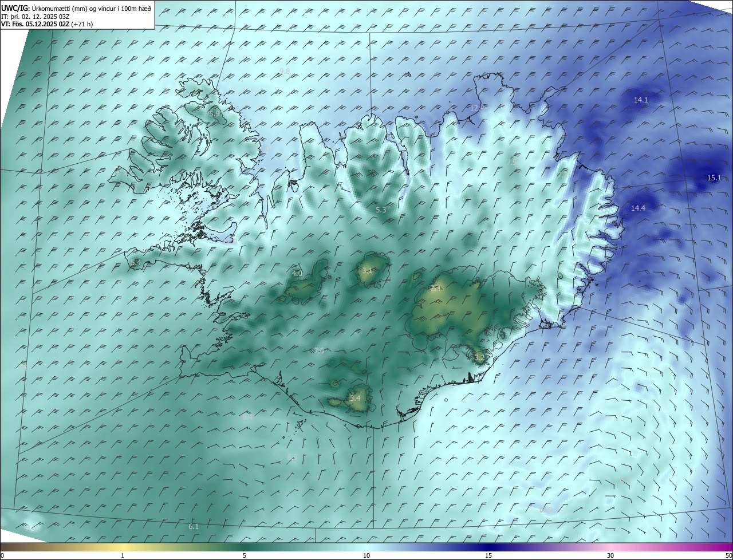Click the 5.4 value on the map
The height and width of the screenshot is (560, 733).
tap(136, 263)
